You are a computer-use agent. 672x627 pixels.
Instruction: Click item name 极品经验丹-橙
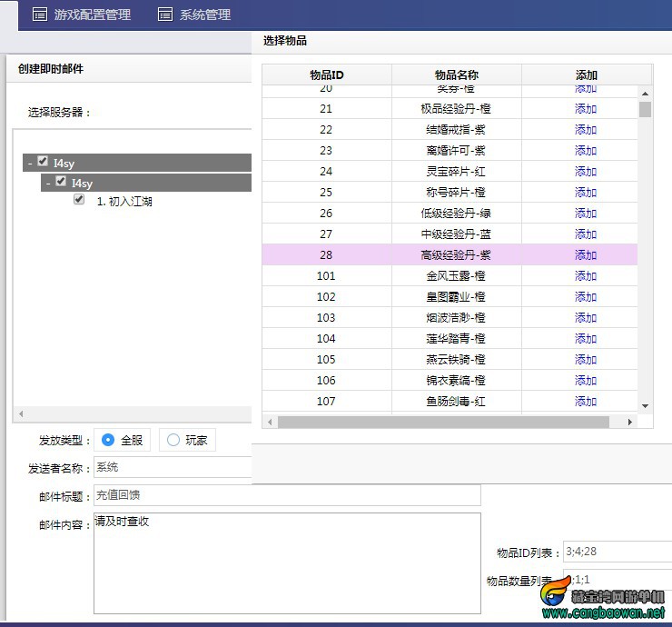456,109
